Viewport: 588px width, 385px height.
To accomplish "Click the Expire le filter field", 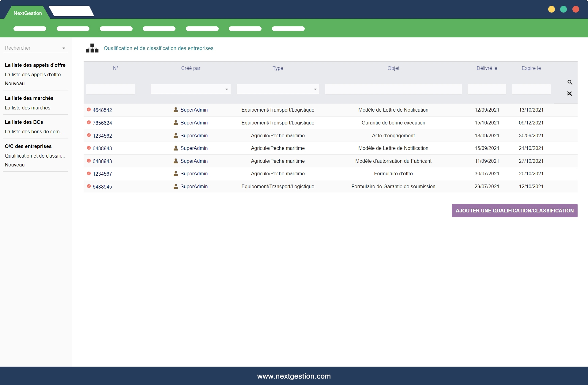I will [531, 89].
